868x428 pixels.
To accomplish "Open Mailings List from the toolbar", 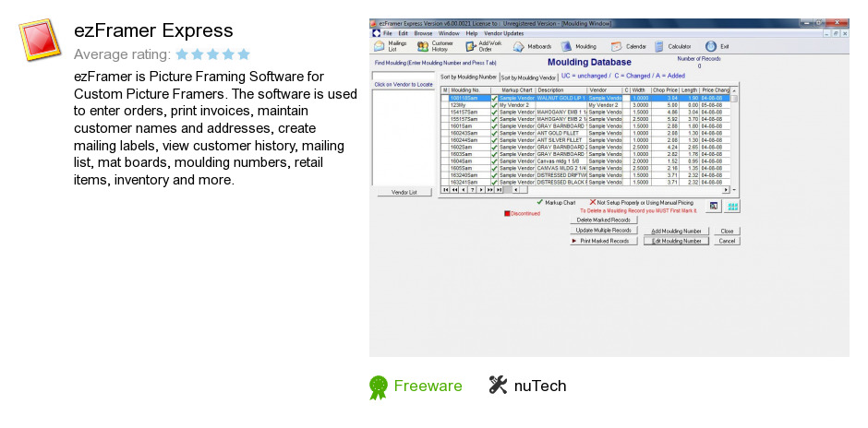I will pyautogui.click(x=391, y=46).
